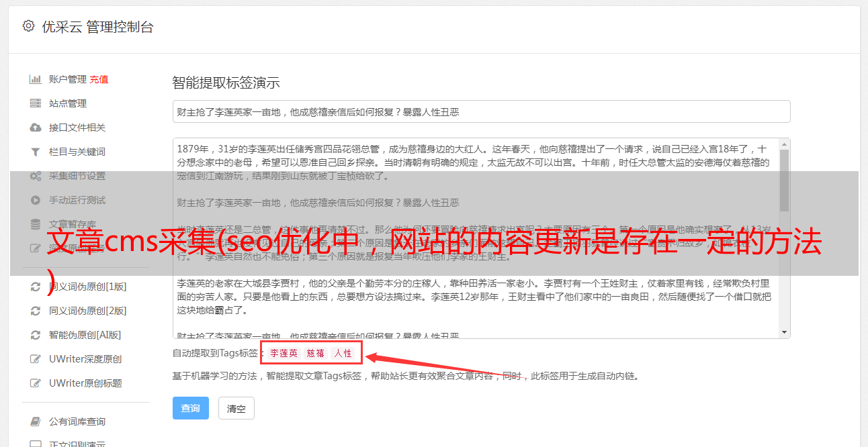This screenshot has width=868, height=447.
Task: Click the blue 查询 button
Action: pos(191,408)
